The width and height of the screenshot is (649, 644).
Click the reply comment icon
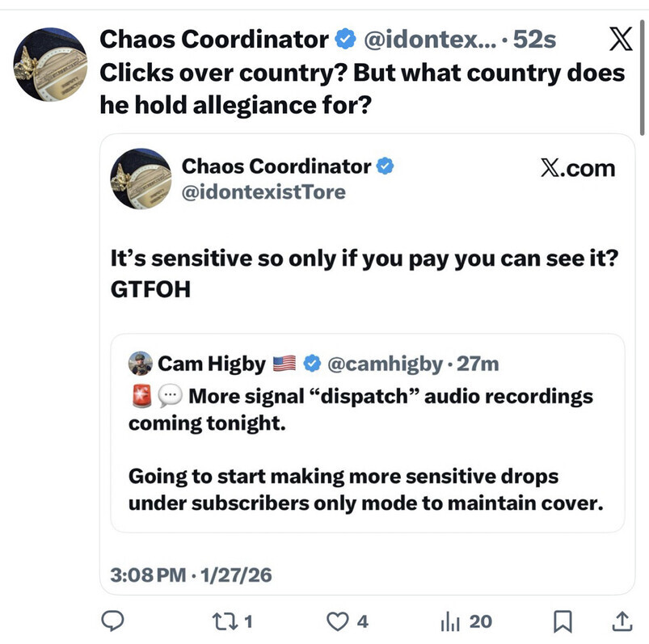[112, 621]
